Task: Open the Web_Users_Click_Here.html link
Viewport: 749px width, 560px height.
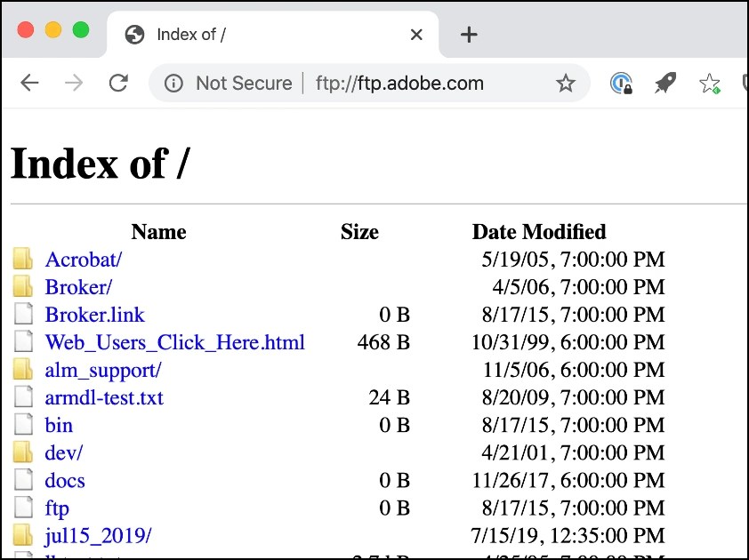Action: point(174,342)
